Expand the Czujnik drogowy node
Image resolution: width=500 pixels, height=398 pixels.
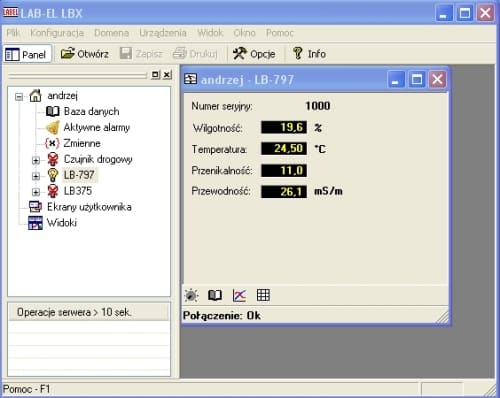(x=36, y=160)
